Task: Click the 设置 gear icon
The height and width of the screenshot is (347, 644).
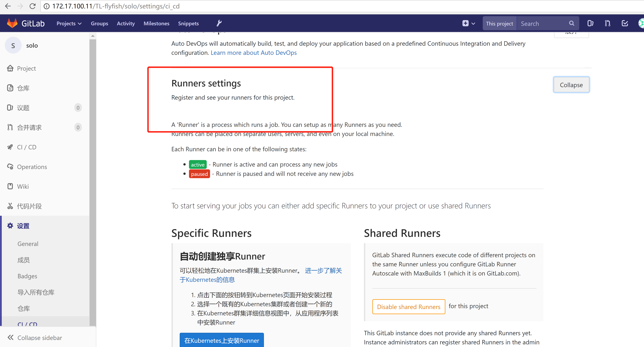Action: coord(10,226)
